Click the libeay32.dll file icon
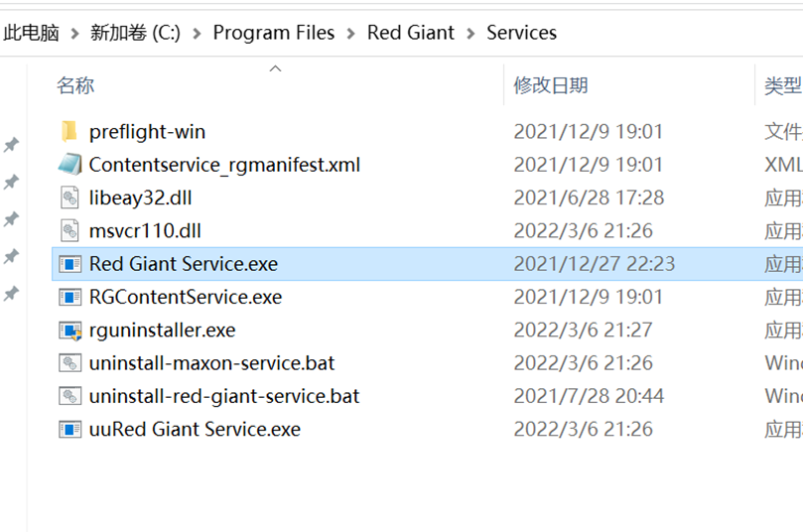Viewport: 803px width, 532px height. click(68, 198)
